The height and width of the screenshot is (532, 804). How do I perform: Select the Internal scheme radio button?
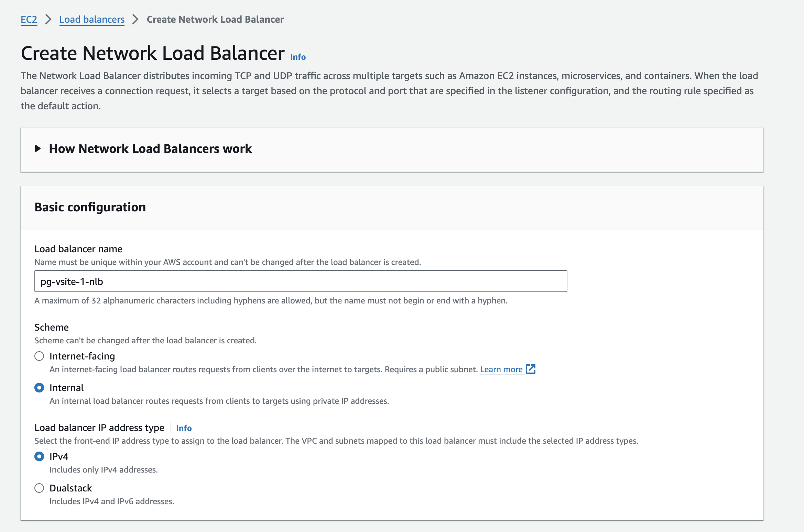(x=39, y=388)
